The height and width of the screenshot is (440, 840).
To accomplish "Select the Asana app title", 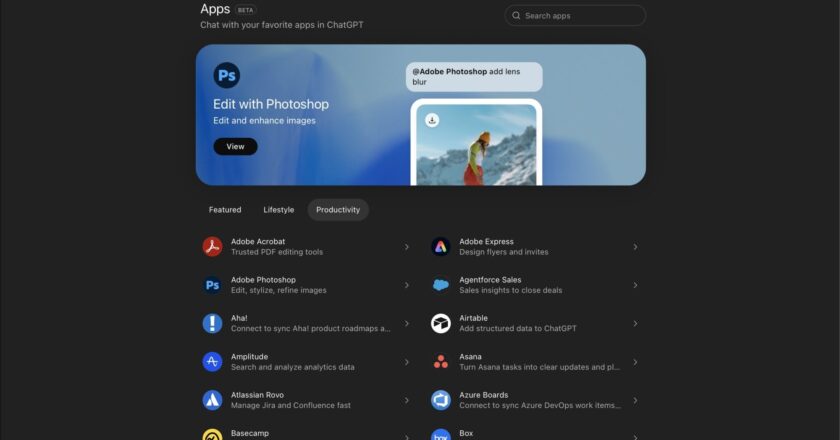I will (470, 356).
